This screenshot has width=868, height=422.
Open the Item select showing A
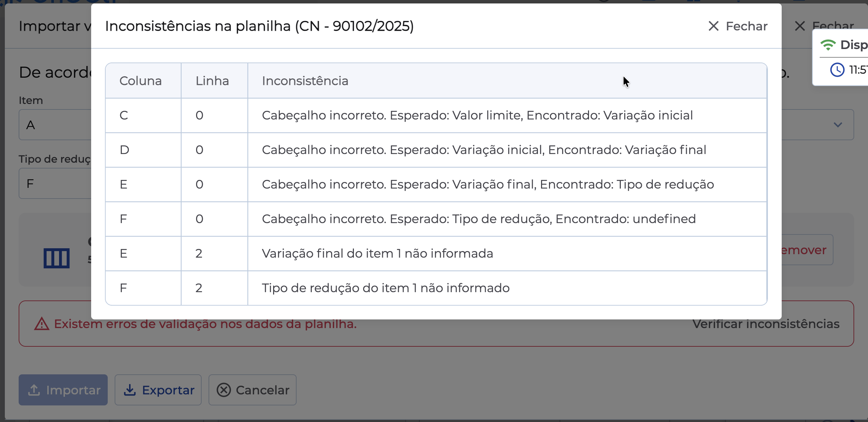[55, 125]
